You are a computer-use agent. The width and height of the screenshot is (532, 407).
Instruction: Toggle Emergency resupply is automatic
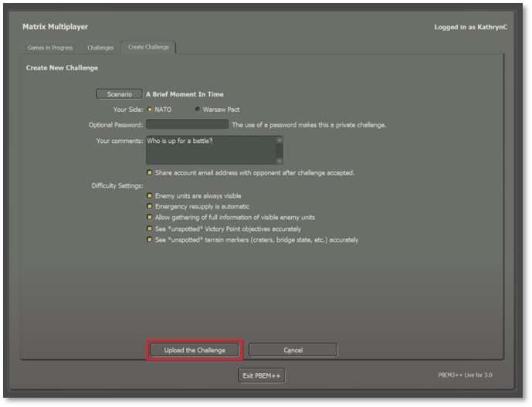tap(150, 207)
